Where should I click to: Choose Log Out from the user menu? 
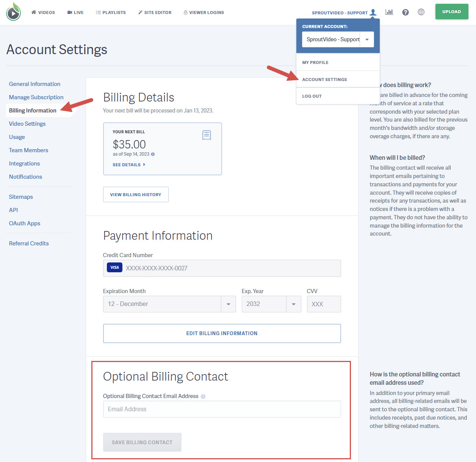[x=312, y=96]
